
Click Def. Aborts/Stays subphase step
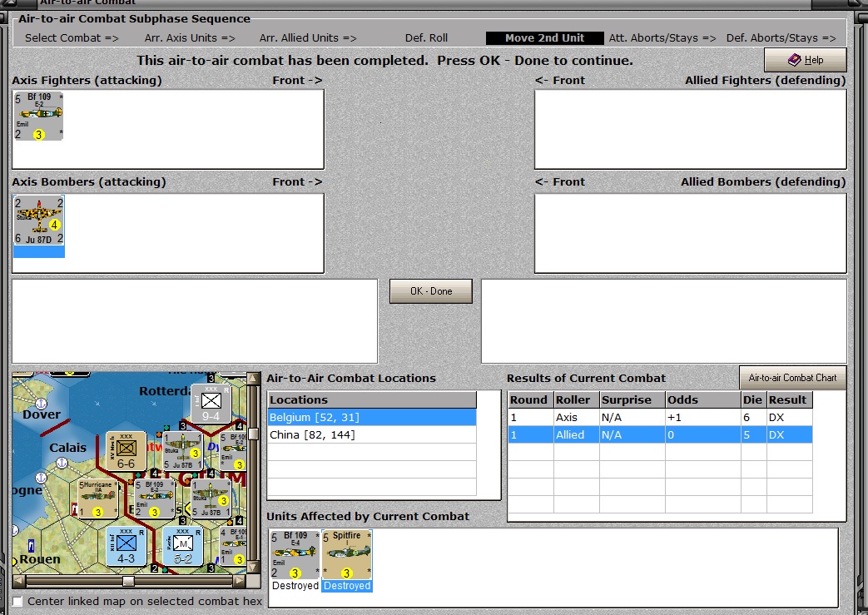click(781, 38)
